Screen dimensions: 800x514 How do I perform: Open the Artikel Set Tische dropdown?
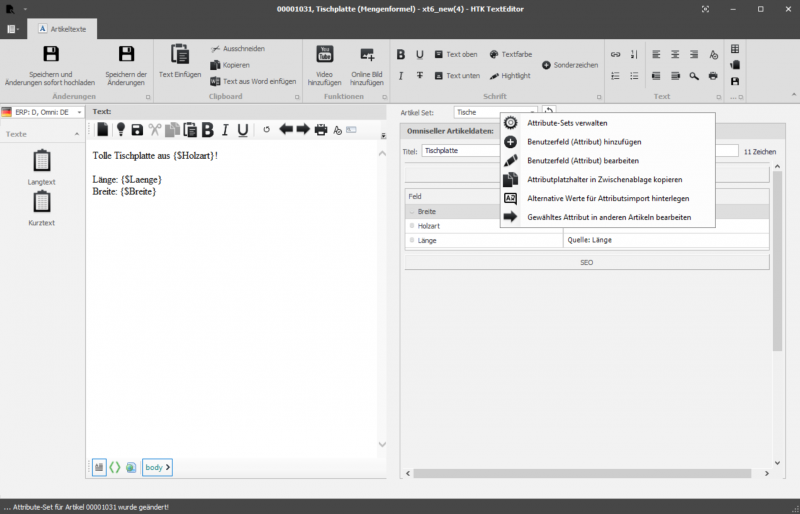point(495,112)
